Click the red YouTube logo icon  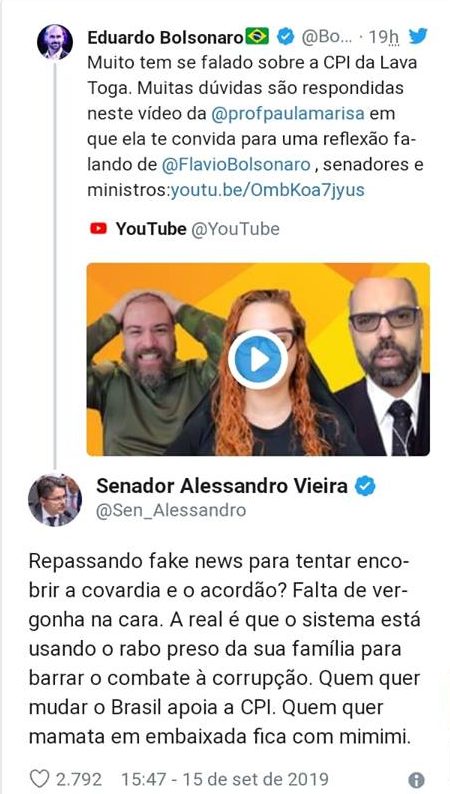pyautogui.click(x=98, y=229)
